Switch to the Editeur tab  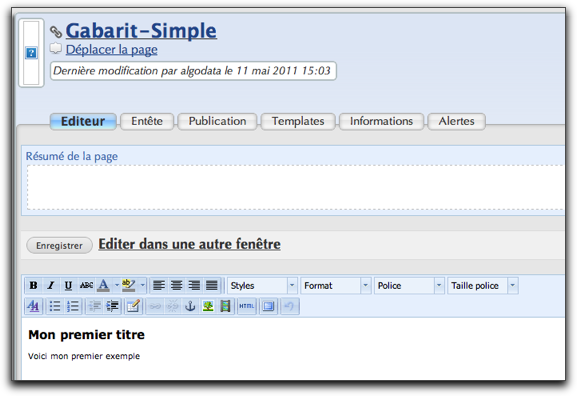coord(83,121)
